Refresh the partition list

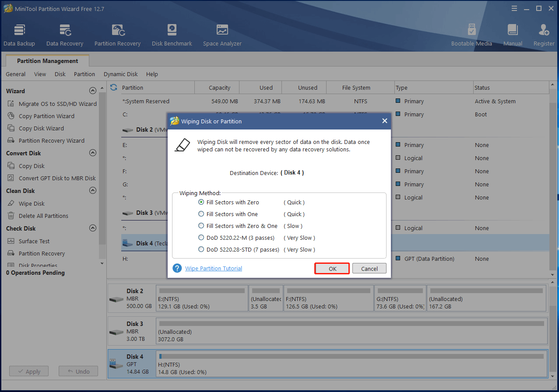[114, 87]
